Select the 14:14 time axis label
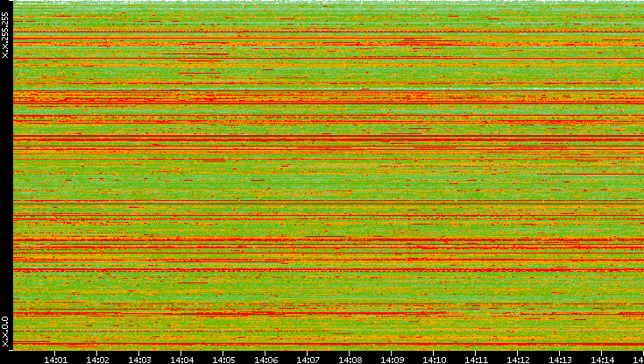644x364 pixels. click(x=602, y=360)
